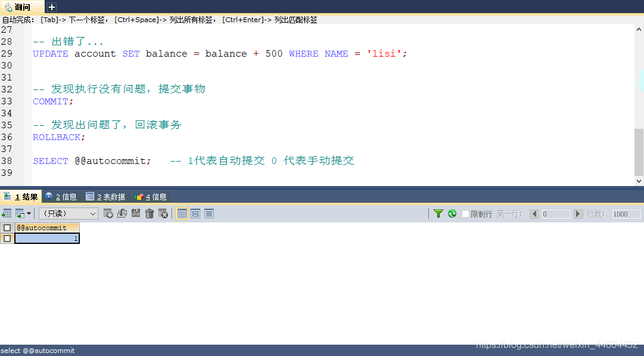644x356 pixels.
Task: Click the green refresh icon
Action: tap(452, 213)
